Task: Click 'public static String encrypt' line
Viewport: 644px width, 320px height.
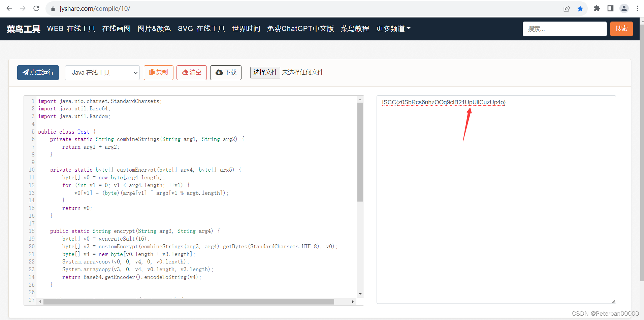Action: 135,231
